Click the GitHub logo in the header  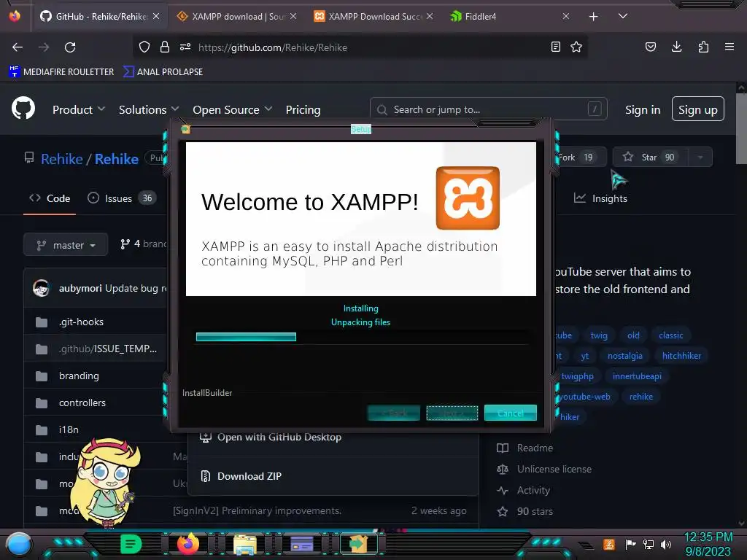(23, 108)
